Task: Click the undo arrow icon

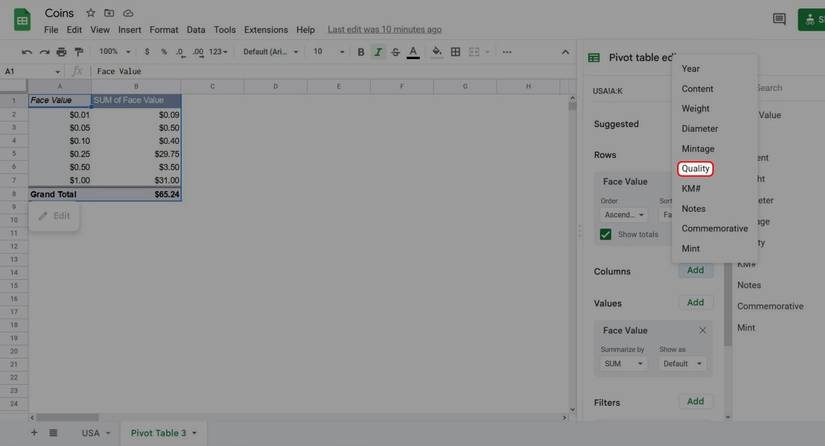Action: pos(27,52)
